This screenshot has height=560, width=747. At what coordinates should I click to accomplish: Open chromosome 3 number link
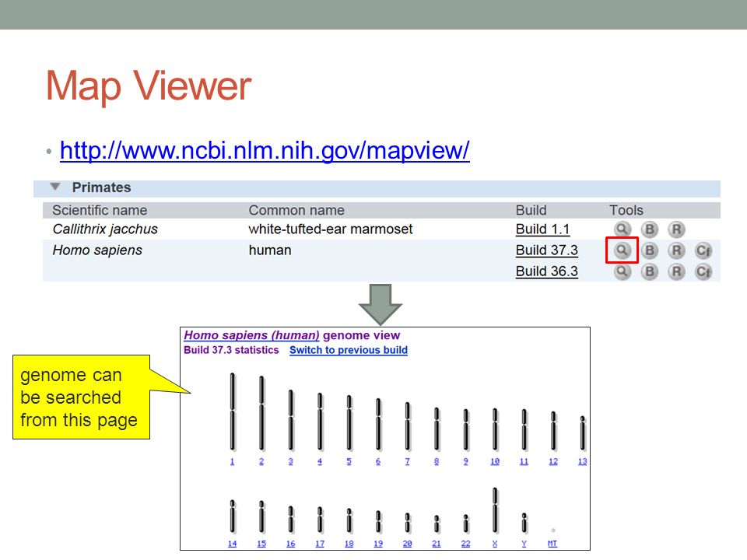point(290,461)
